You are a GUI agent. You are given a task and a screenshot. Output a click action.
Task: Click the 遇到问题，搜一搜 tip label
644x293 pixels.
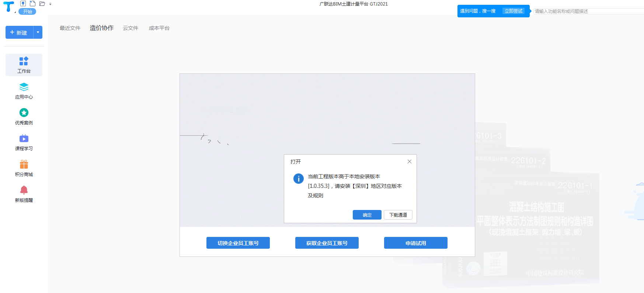(478, 11)
